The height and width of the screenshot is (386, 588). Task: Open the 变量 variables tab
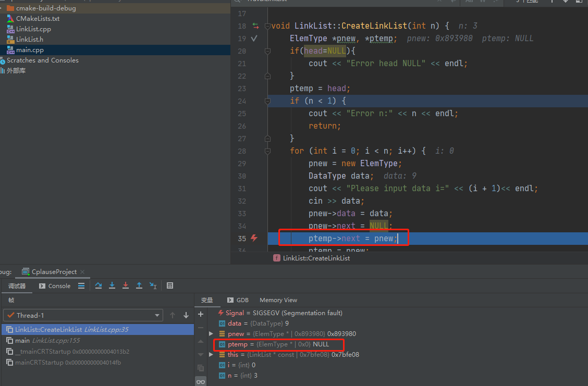[x=207, y=300]
